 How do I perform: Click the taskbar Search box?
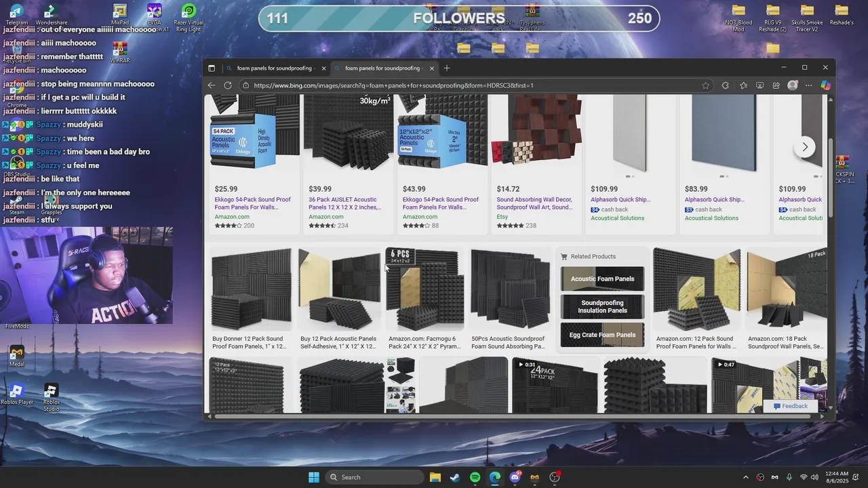[374, 477]
